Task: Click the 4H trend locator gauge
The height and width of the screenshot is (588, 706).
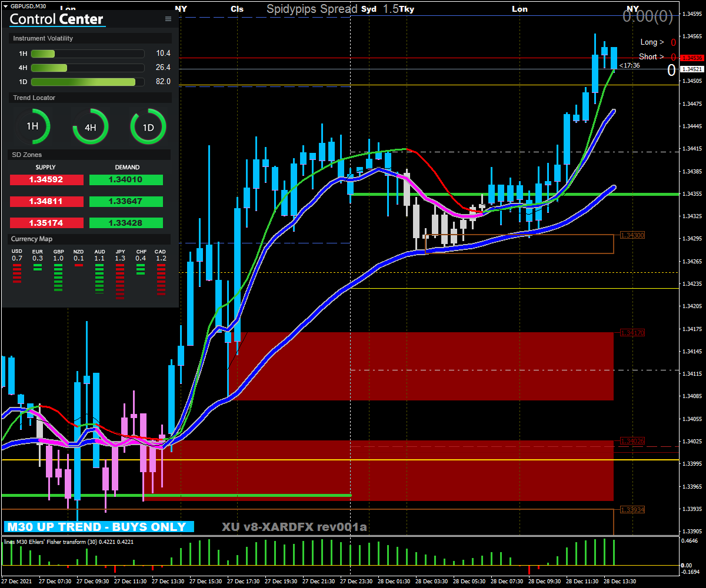Action: (x=90, y=126)
